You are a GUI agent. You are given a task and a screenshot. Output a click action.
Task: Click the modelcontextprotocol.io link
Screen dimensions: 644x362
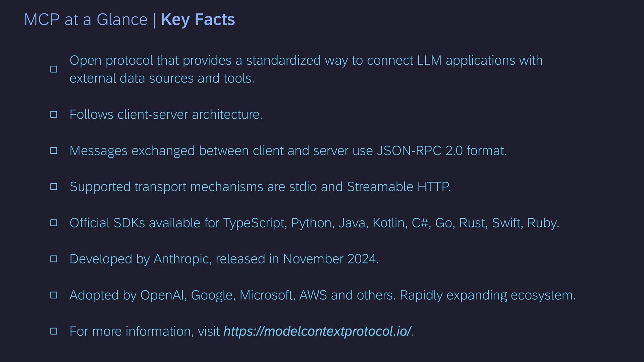(x=317, y=331)
